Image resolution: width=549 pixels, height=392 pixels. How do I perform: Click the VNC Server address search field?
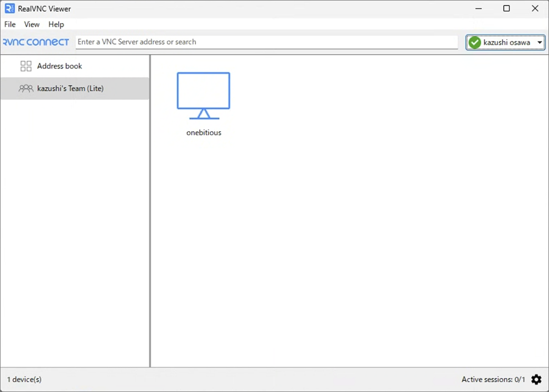267,42
